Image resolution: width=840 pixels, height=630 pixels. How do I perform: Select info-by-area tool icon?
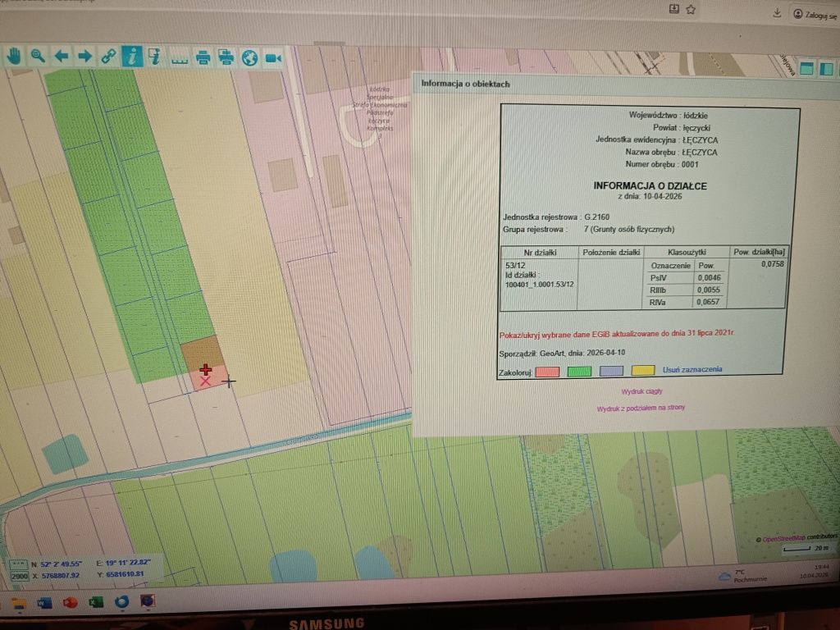click(155, 57)
